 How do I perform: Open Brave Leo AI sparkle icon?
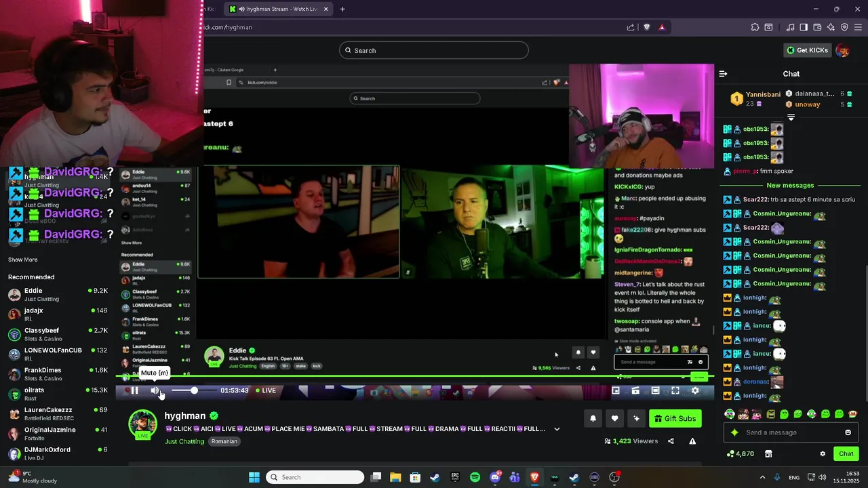(x=831, y=27)
